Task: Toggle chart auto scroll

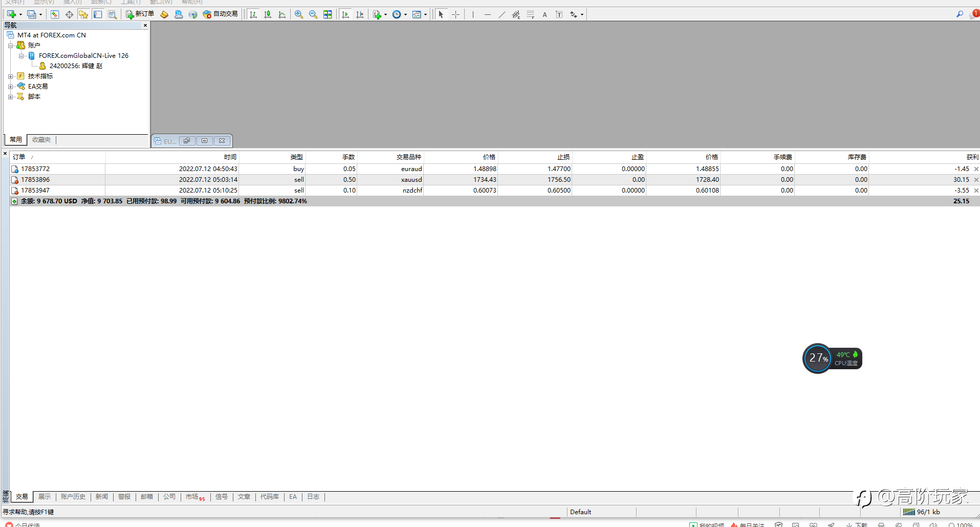Action: (x=345, y=14)
